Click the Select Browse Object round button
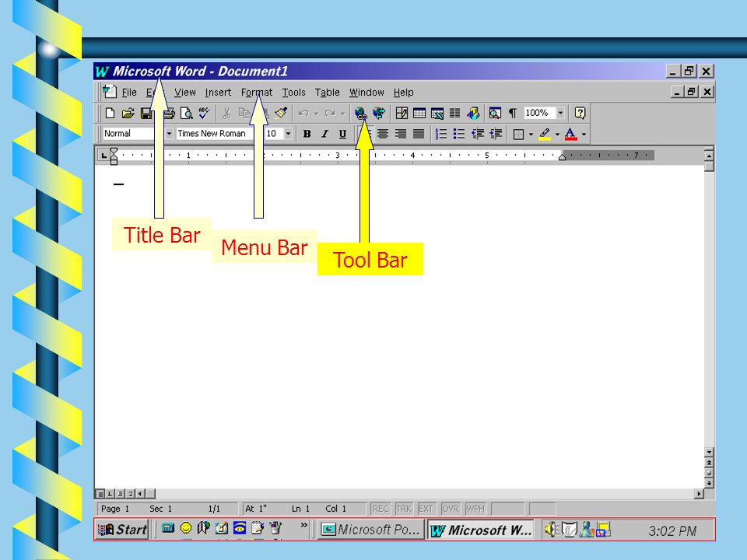The width and height of the screenshot is (747, 560). point(709,473)
